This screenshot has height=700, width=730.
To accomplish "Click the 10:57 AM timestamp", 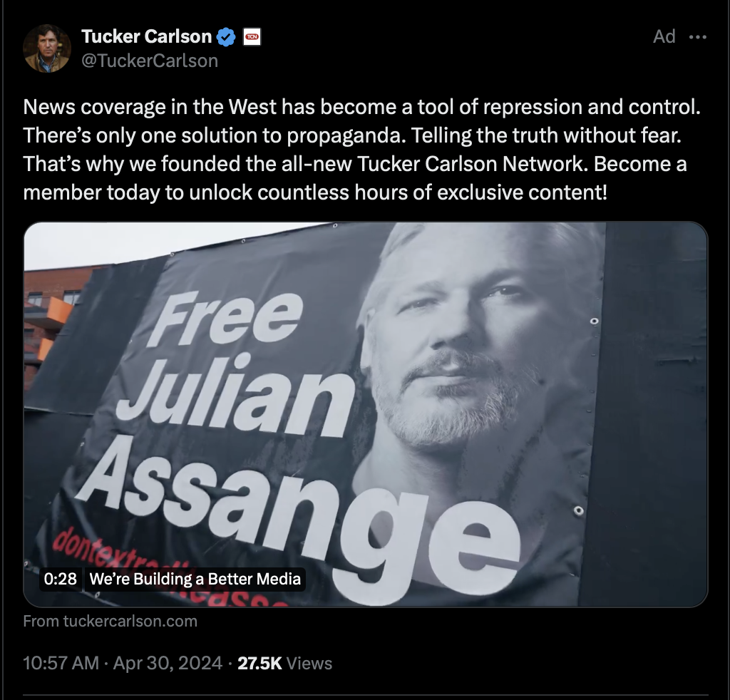I will pos(61,663).
